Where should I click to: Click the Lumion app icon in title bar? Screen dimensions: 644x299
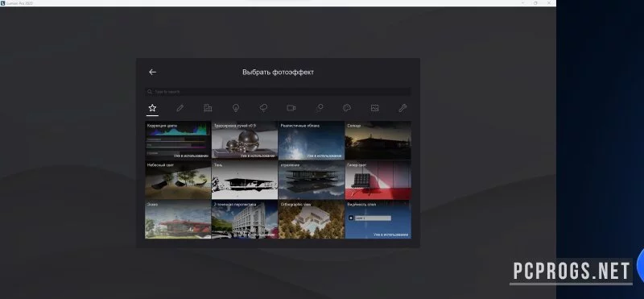click(x=3, y=3)
